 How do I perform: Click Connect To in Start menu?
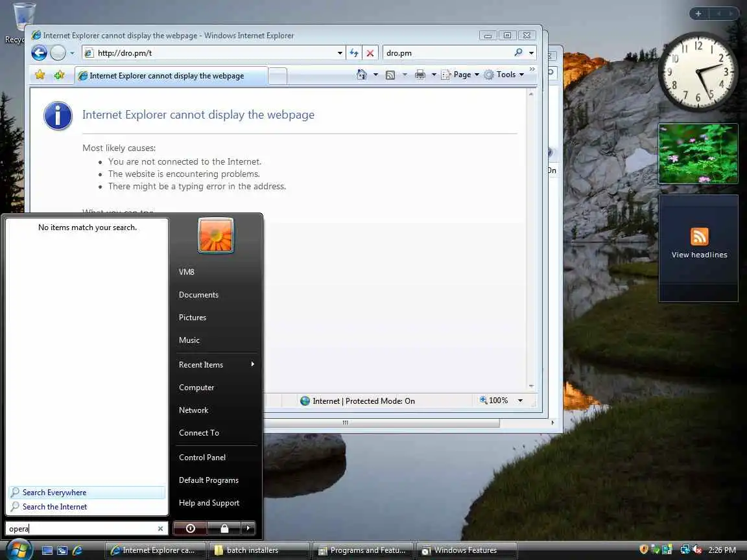pos(199,433)
